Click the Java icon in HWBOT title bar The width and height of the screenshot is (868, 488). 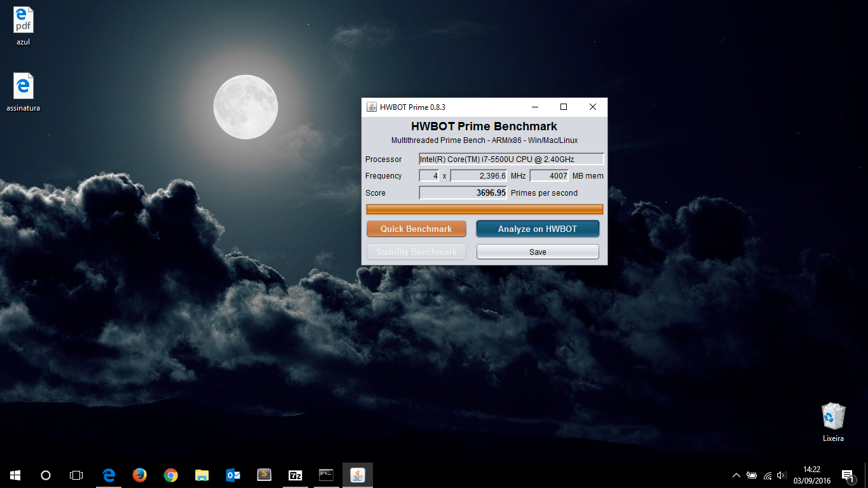(x=372, y=107)
